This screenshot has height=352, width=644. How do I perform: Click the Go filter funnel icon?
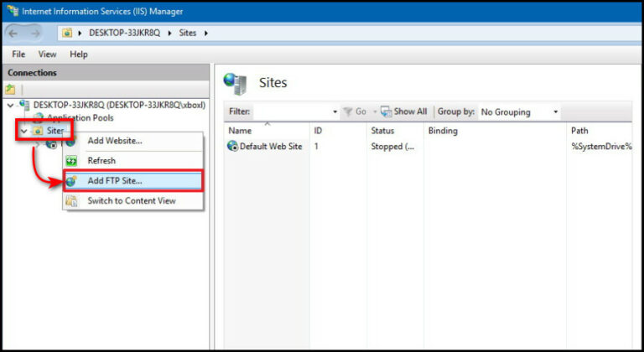[347, 111]
